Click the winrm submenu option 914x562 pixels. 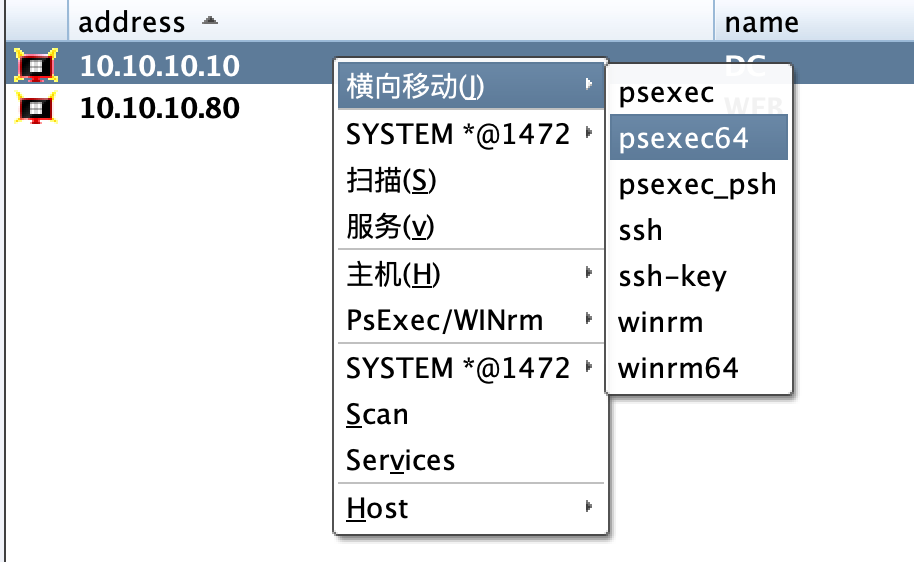[x=660, y=322]
